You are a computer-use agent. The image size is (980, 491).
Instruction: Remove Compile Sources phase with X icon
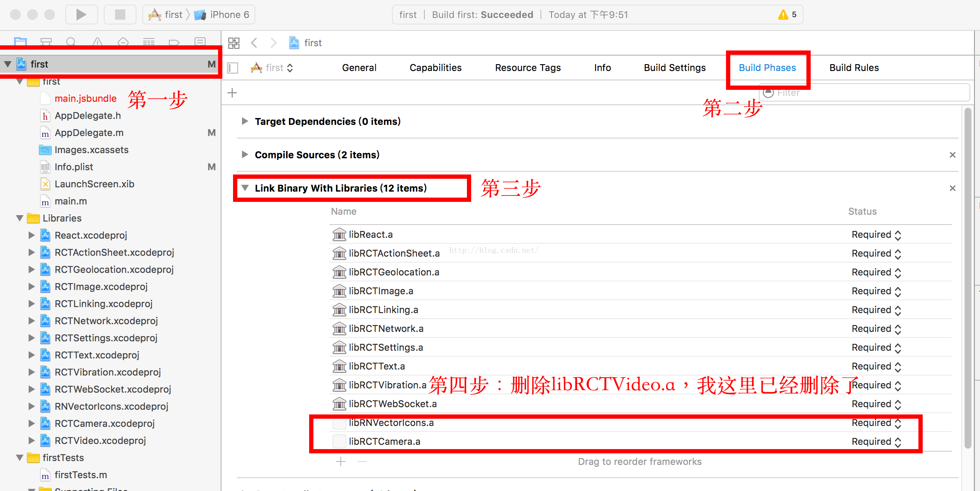pos(952,155)
